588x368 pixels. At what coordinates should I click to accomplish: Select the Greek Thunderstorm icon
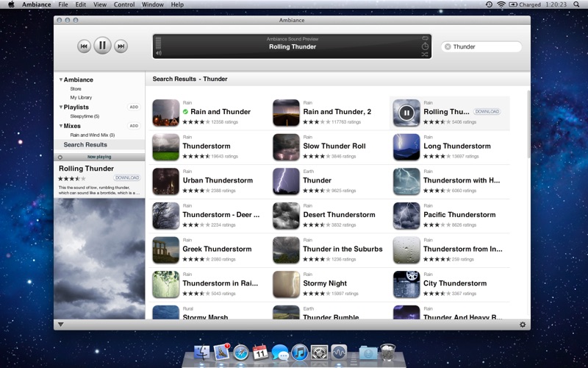click(166, 250)
